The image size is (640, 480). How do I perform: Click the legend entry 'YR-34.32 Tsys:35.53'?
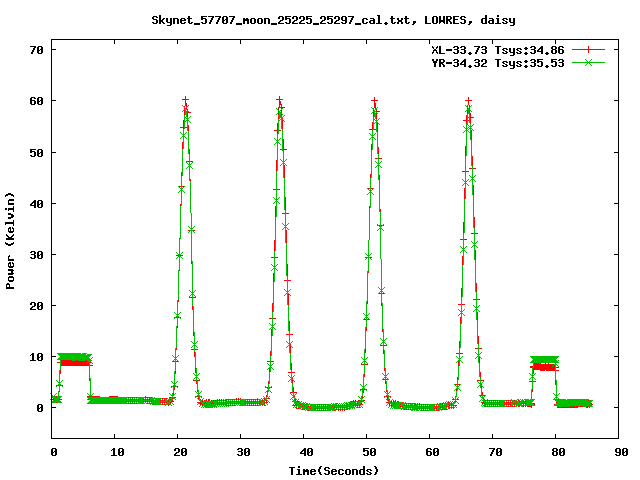[x=498, y=63]
